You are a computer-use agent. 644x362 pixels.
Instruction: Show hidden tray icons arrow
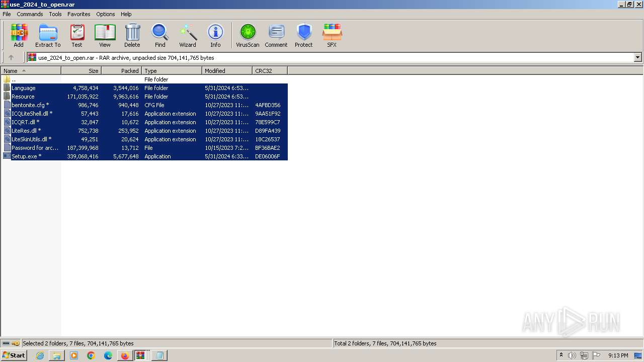[561, 355]
